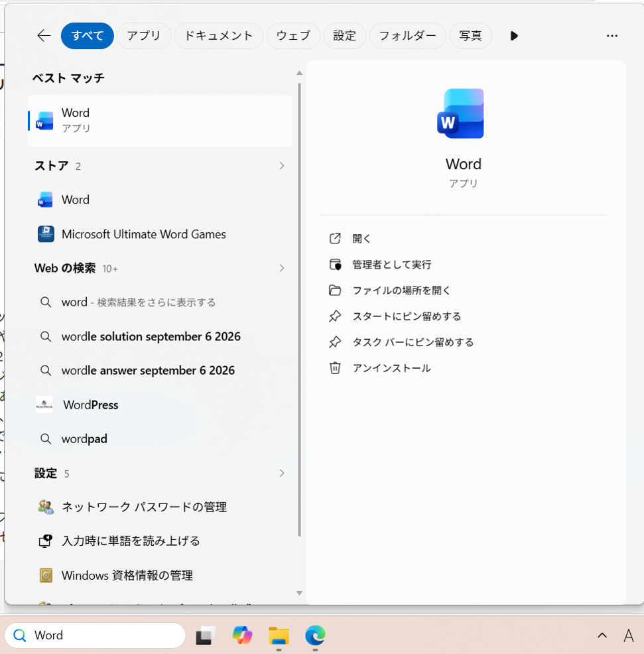The width and height of the screenshot is (644, 654).
Task: Show more filter tabs with the arrow
Action: point(514,36)
